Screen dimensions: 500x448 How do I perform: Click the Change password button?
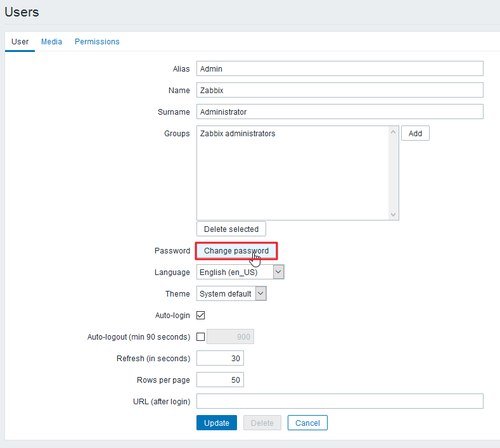pos(236,251)
